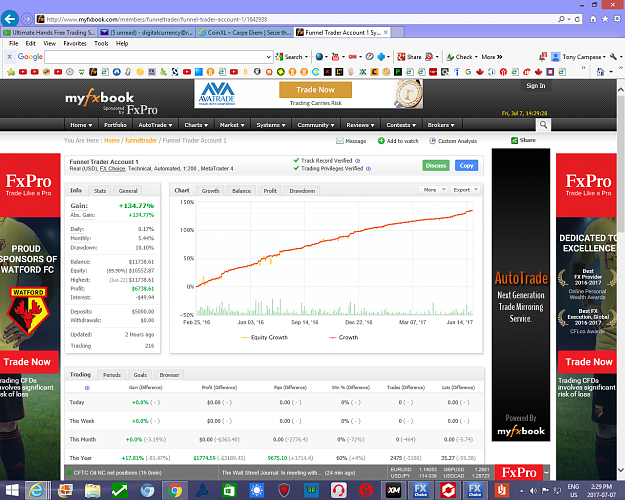This screenshot has height=500, width=625.
Task: Expand the AutoTrade navigation dropdown
Action: click(155, 125)
